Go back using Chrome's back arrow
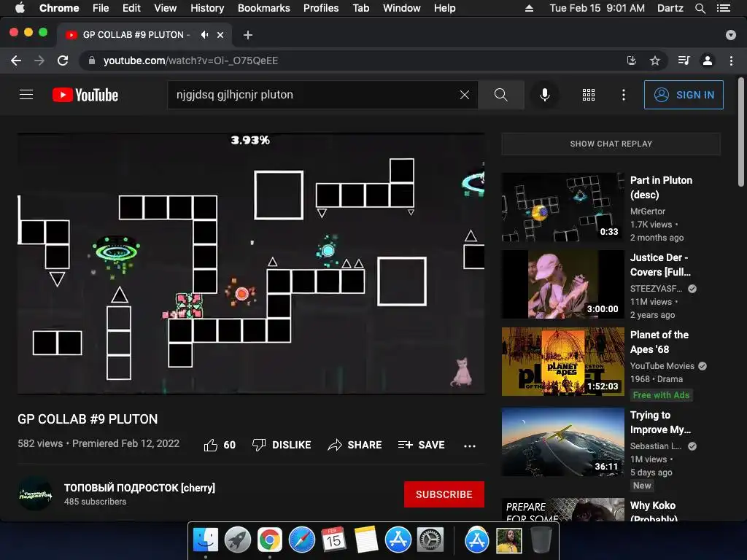Viewport: 747px width, 560px height. (16, 61)
